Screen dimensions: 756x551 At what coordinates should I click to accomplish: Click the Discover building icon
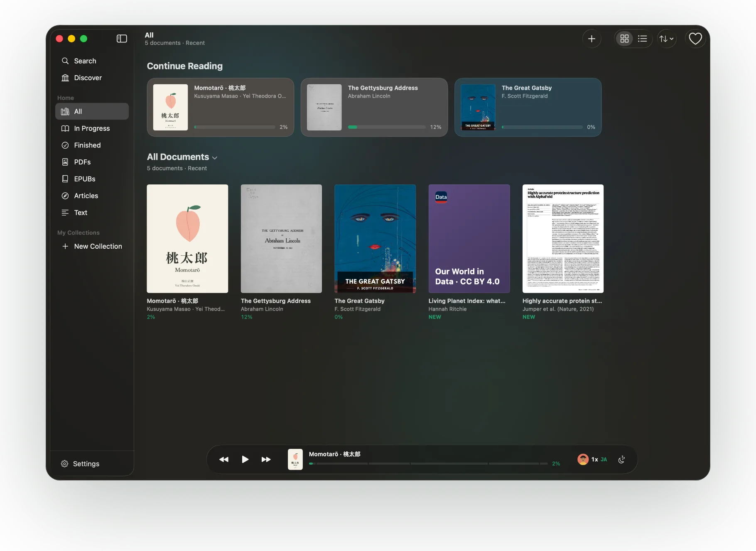[x=65, y=78]
